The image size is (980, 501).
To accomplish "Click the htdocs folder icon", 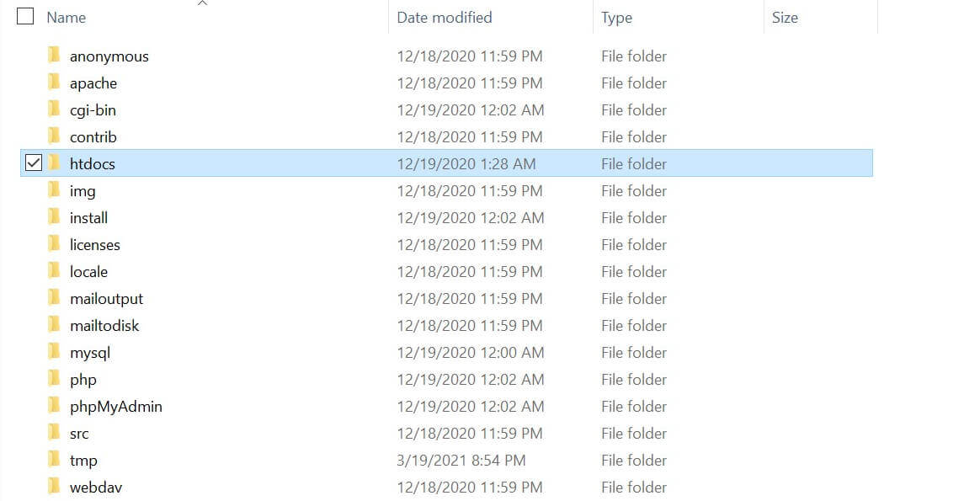I will pos(54,163).
